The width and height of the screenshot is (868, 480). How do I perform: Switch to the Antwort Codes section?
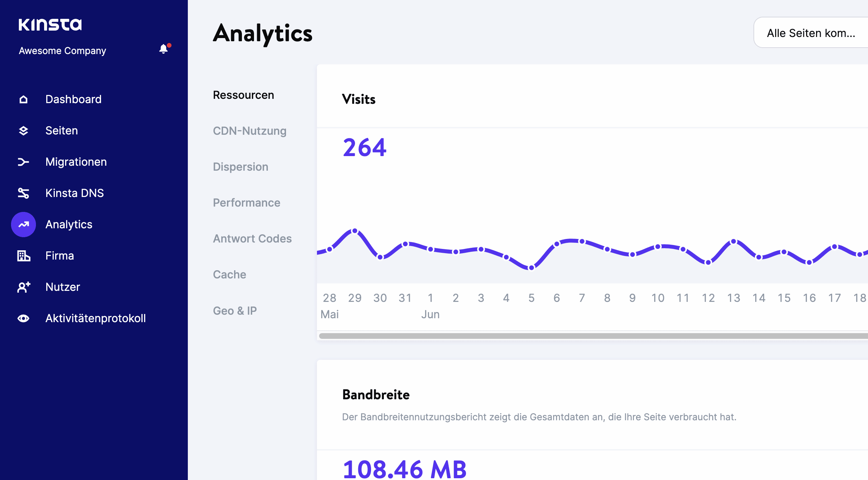tap(252, 238)
